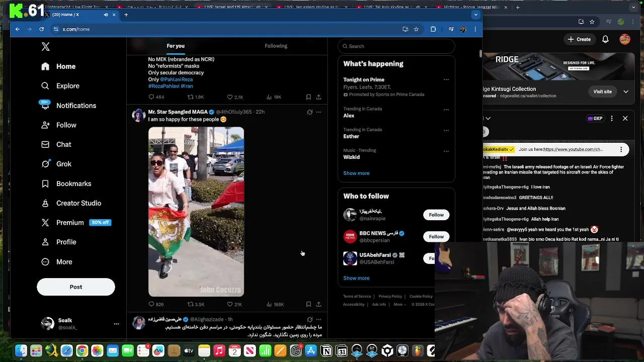Focus the X Search field

click(396, 46)
